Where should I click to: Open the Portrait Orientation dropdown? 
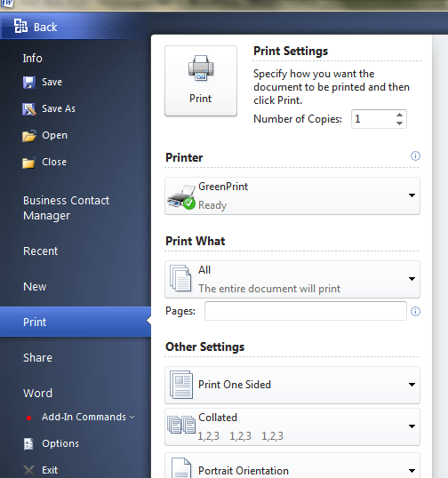click(x=292, y=466)
